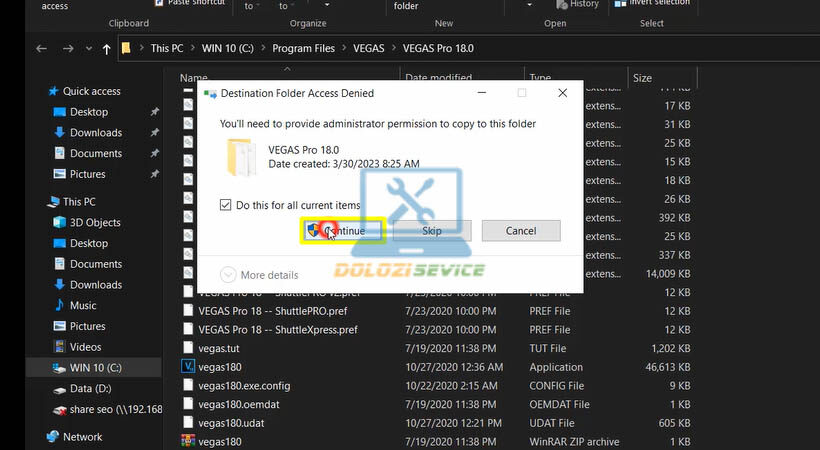
Task: Select the vegas180 ZIP archive file name
Action: tap(220, 442)
